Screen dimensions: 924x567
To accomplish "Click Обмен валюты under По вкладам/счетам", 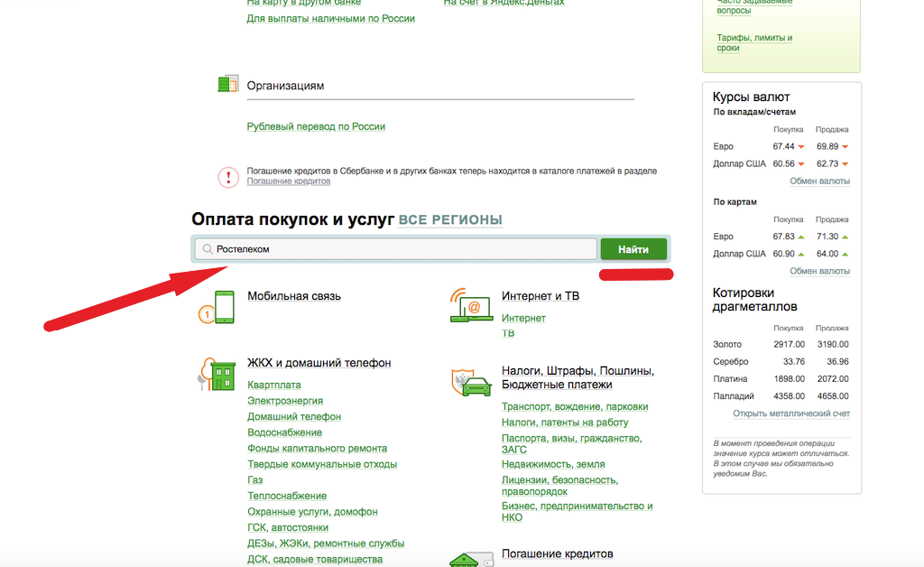I will pos(819,181).
